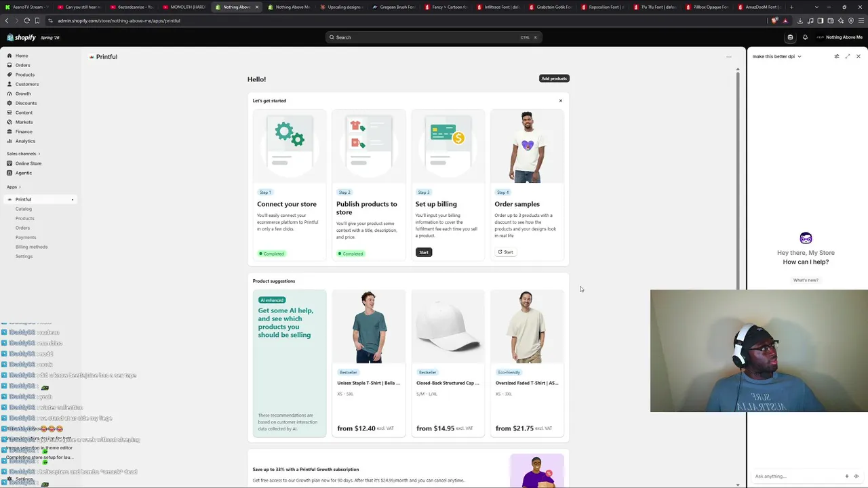Open Sidekick chat settings sliders icon
The width and height of the screenshot is (868, 488).
point(837,56)
